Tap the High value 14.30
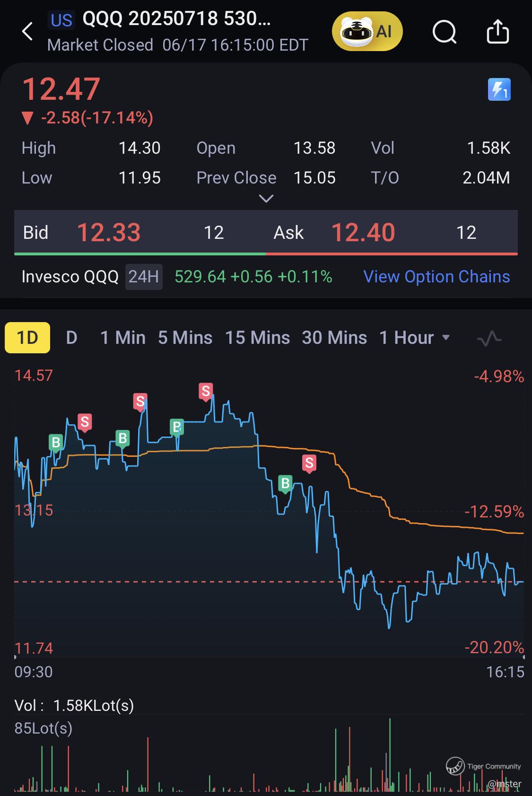 pos(140,148)
